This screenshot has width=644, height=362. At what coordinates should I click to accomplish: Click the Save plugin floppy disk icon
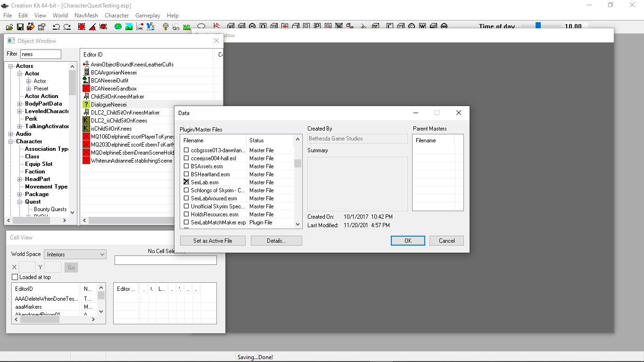pyautogui.click(x=20, y=27)
